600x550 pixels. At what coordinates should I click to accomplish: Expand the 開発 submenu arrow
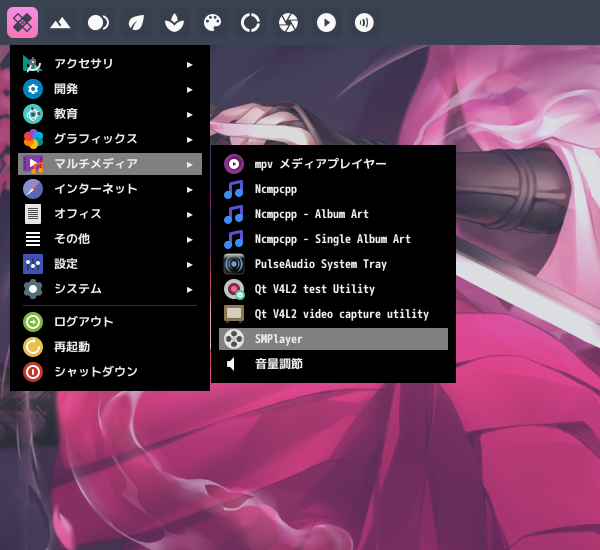click(189, 90)
